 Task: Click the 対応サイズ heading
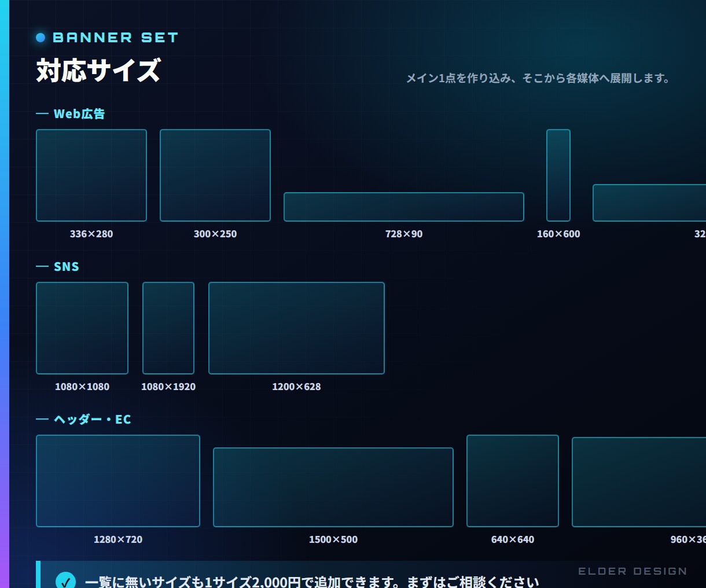coord(98,70)
